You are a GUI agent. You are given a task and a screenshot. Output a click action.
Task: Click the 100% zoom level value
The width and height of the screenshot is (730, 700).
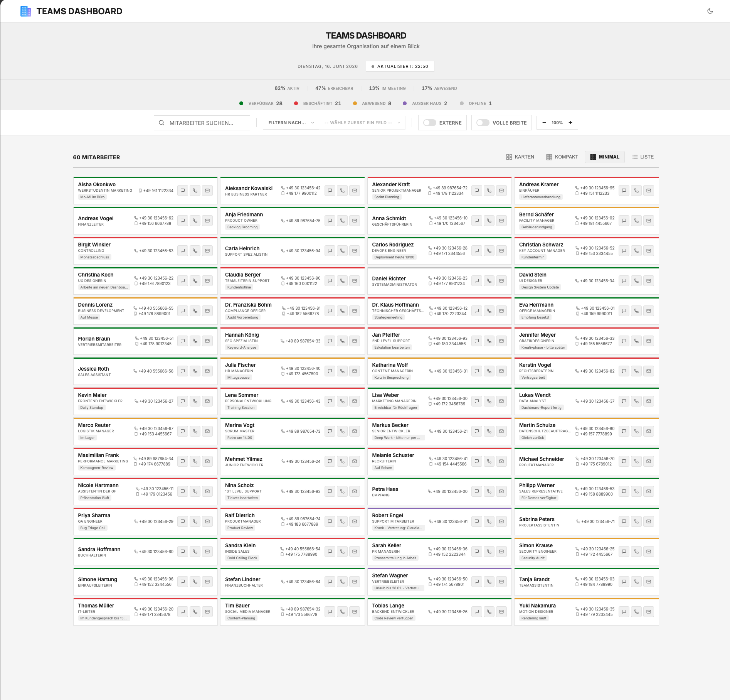pyautogui.click(x=557, y=123)
